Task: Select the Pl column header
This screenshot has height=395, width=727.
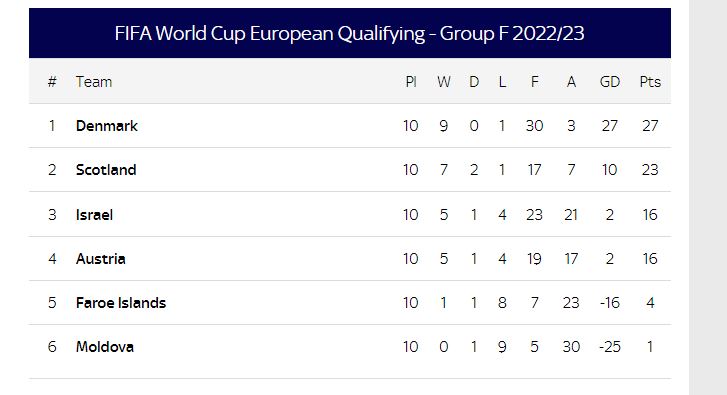Action: [x=411, y=82]
